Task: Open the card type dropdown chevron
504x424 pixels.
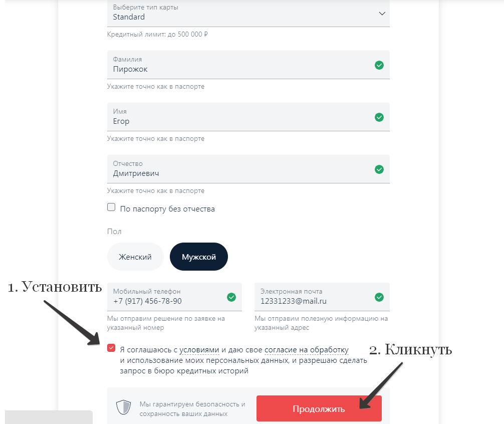Action: pos(382,14)
